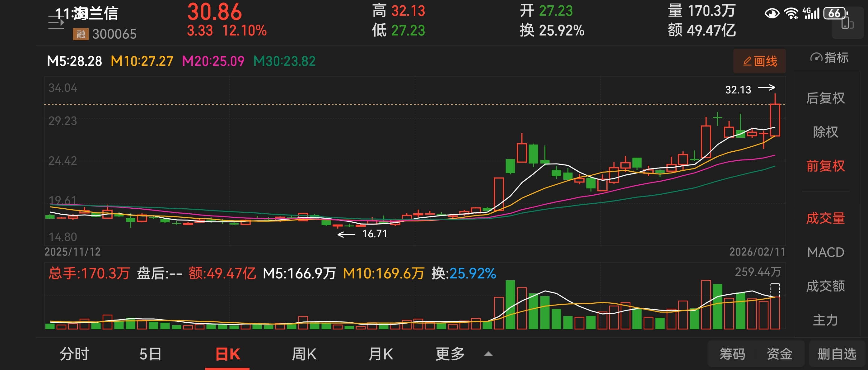
Task: Tap the stock list menu icon
Action: click(x=56, y=22)
